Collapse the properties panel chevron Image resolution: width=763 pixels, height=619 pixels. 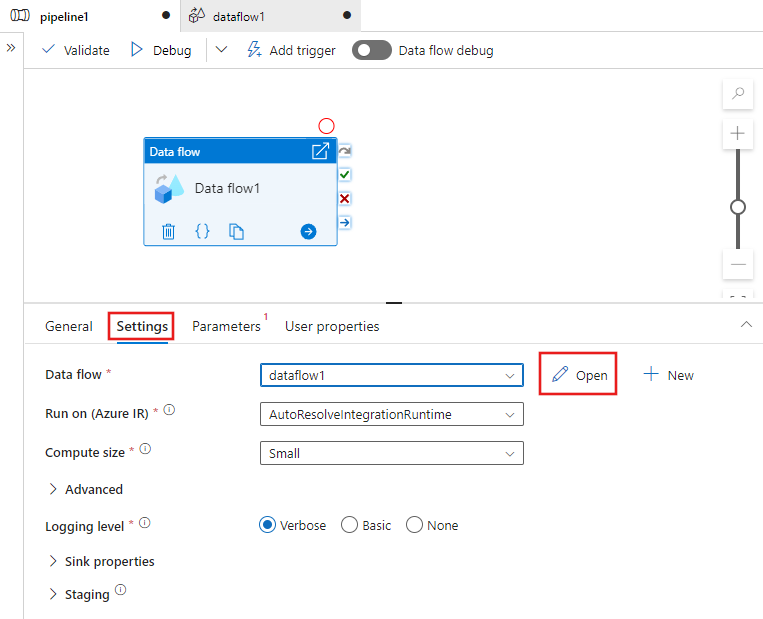[746, 325]
